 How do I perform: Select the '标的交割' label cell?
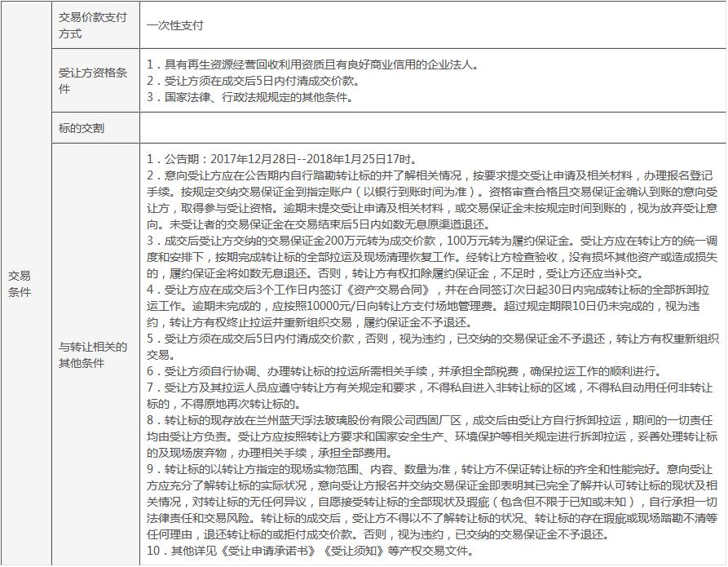[x=82, y=128]
